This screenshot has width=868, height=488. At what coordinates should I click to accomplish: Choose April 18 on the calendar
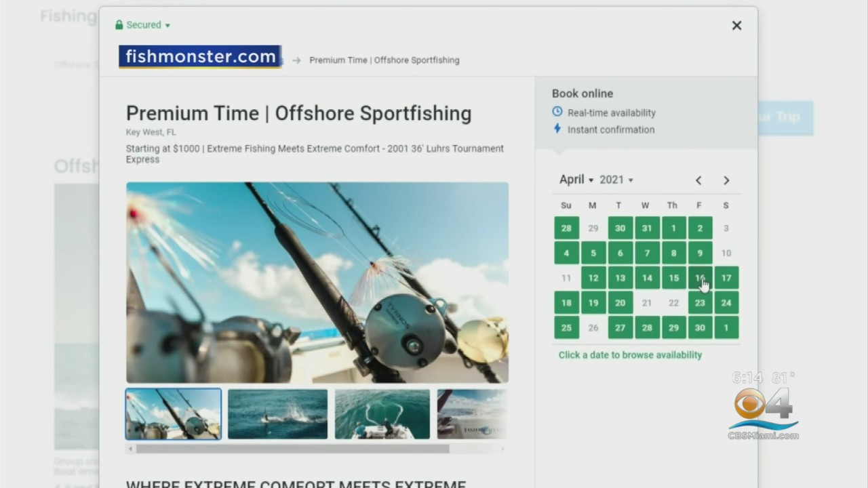point(566,303)
